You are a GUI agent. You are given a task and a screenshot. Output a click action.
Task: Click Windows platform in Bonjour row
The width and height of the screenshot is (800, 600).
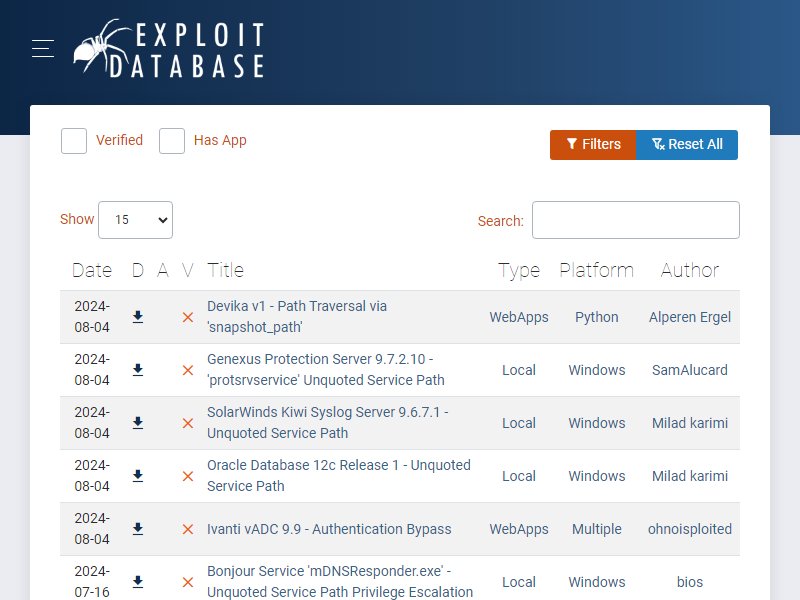pos(597,582)
